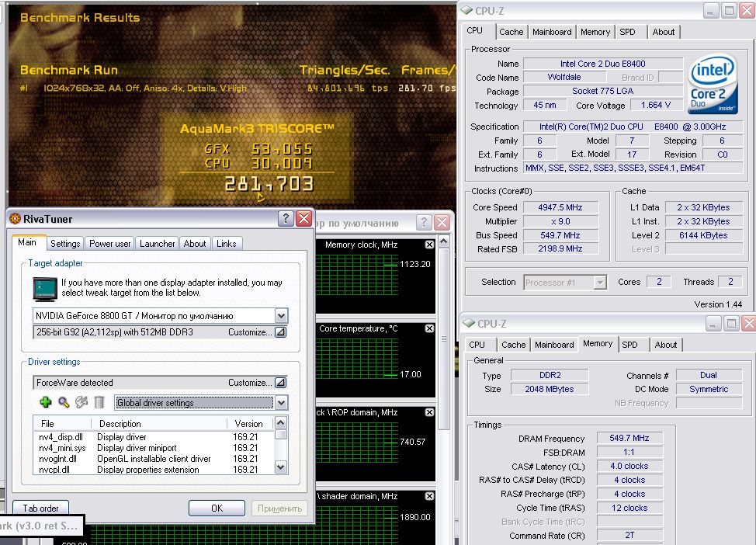Open Memory tab in top CPU-Z window
The height and width of the screenshot is (545, 756).
click(595, 32)
